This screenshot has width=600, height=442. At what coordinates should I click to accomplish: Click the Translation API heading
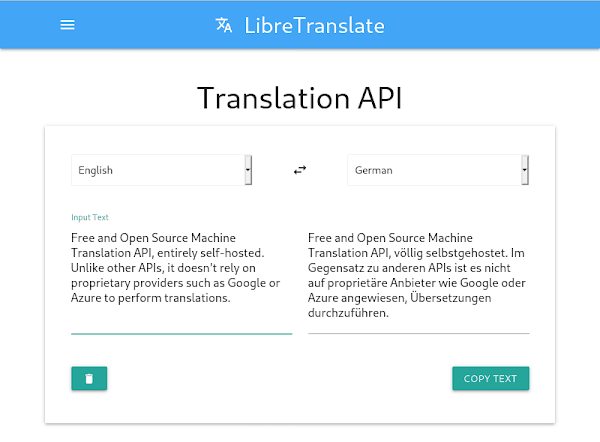pyautogui.click(x=300, y=98)
